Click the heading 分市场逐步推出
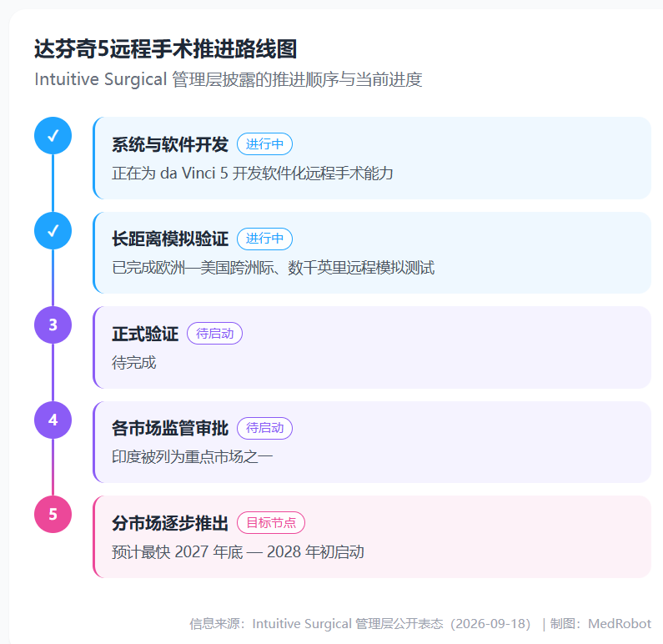The image size is (663, 644). click(x=170, y=523)
